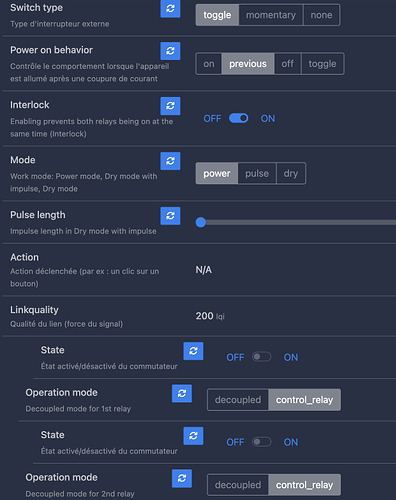The height and width of the screenshot is (500, 396).
Task: Refresh the Switch type value
Action: point(170,8)
